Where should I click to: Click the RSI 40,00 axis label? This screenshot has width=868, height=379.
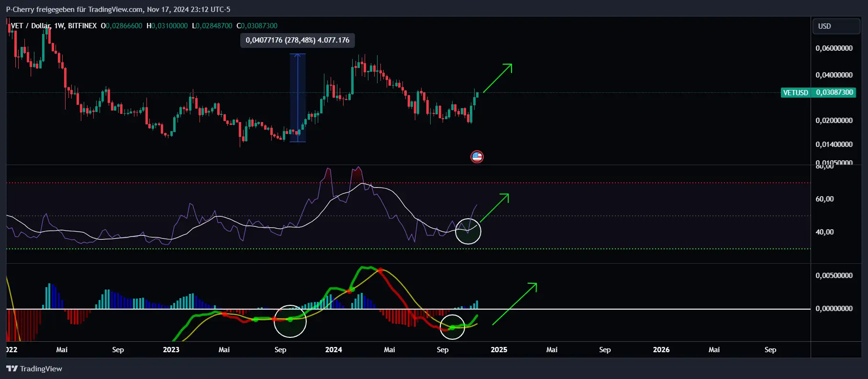(824, 232)
